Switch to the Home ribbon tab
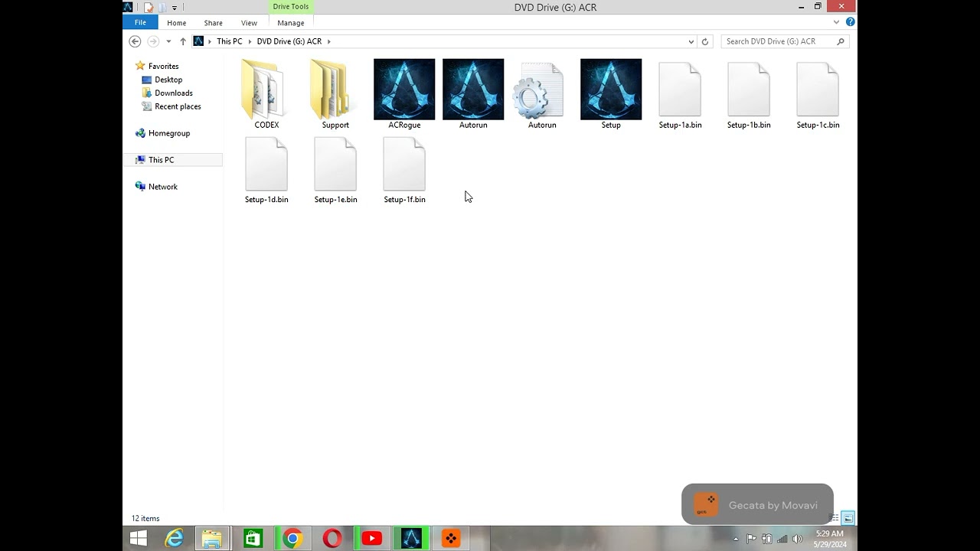 coord(177,23)
